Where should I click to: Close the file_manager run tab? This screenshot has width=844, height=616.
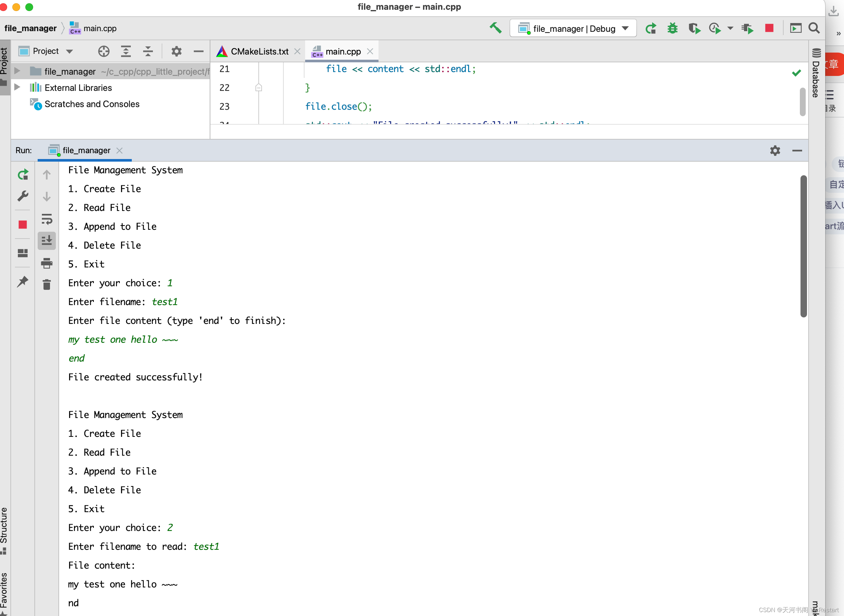[121, 151]
